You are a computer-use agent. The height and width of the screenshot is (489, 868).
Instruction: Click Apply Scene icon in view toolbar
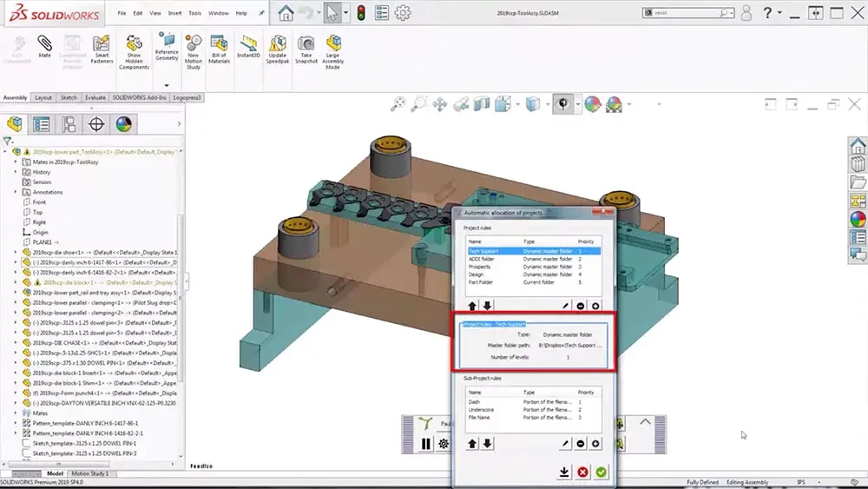[614, 104]
